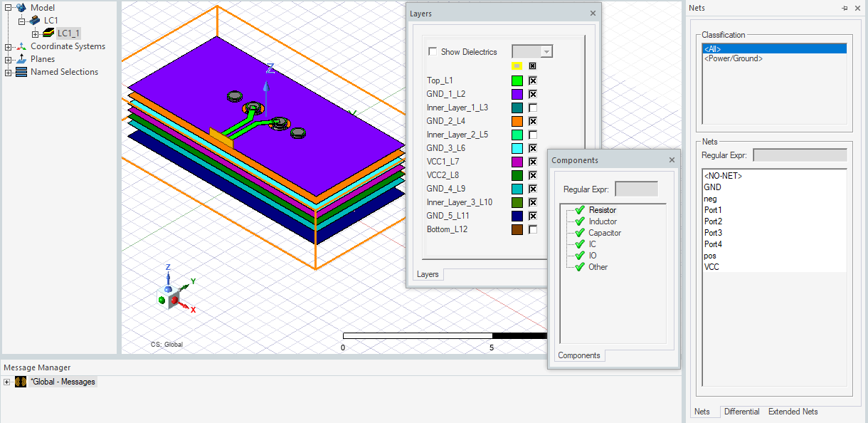This screenshot has height=423, width=868.
Task: Hide the Top_L1 layer
Action: (533, 80)
